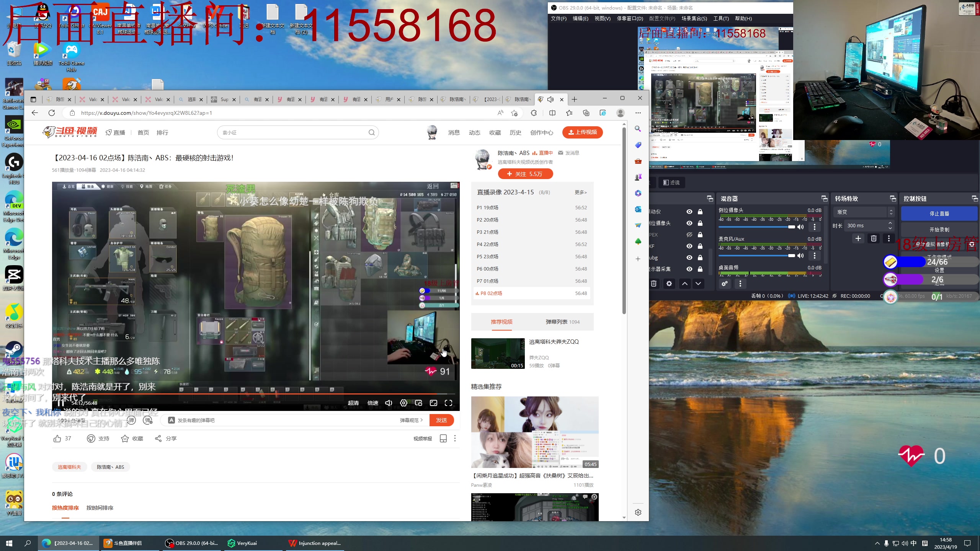980x551 pixels.
Task: Enter fullscreen mode for the video
Action: [449, 403]
